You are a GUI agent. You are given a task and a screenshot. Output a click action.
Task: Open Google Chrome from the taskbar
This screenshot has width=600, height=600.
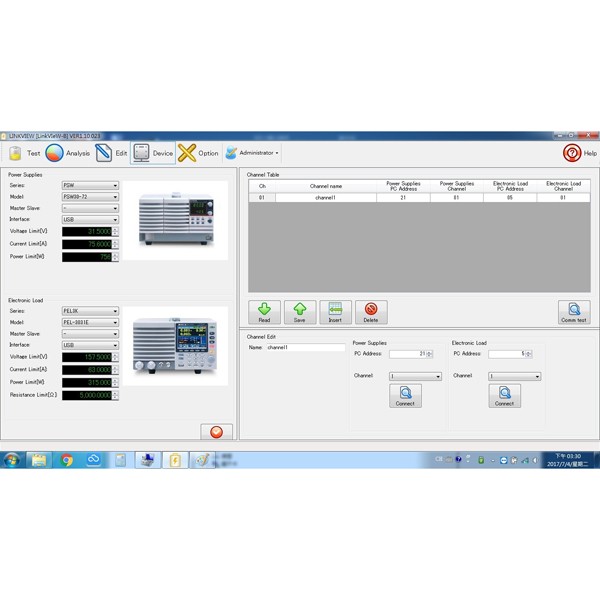66,460
